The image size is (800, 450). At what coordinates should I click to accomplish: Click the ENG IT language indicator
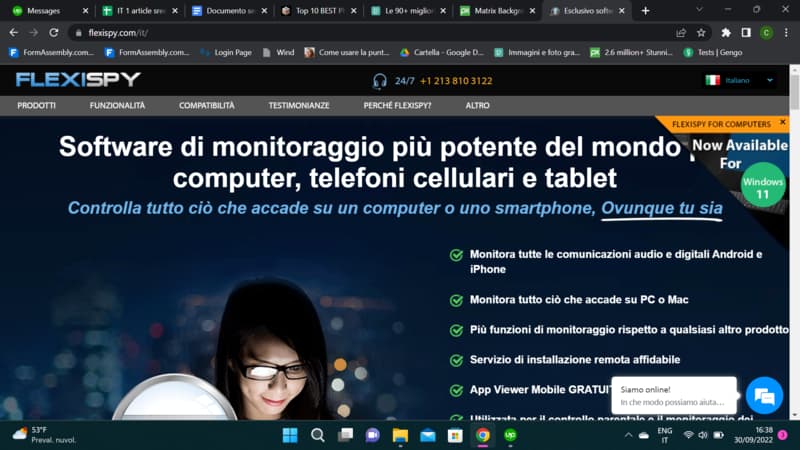665,435
